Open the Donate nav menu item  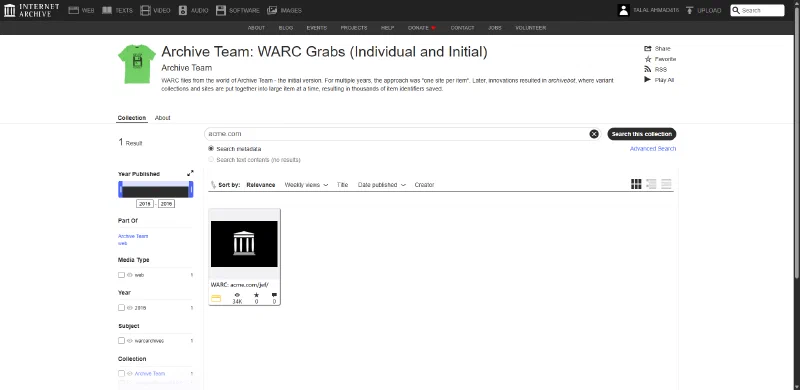click(421, 28)
